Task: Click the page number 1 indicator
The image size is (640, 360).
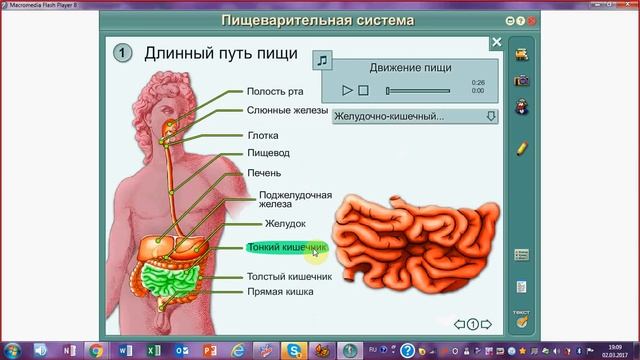Action: [473, 324]
